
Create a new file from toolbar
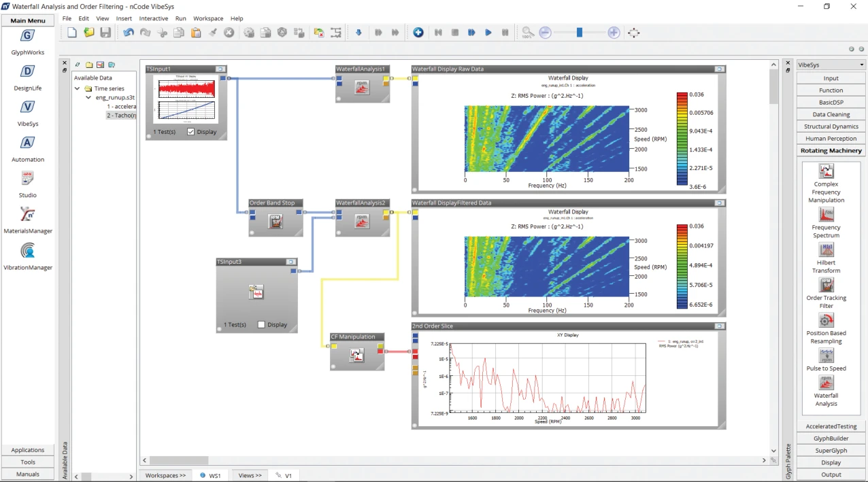(72, 33)
